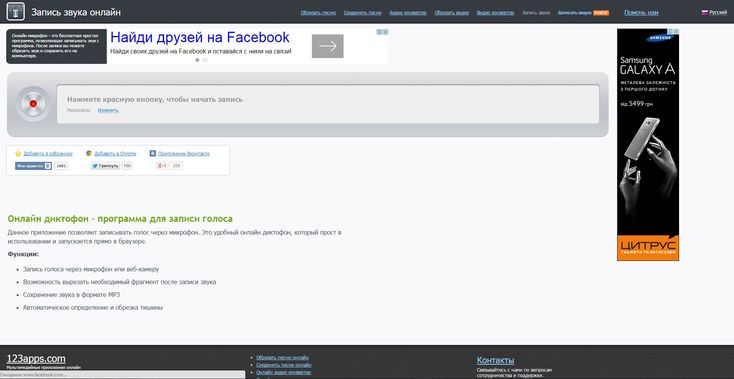734x379 pixels.
Task: Open the Русский language selector
Action: (x=714, y=13)
